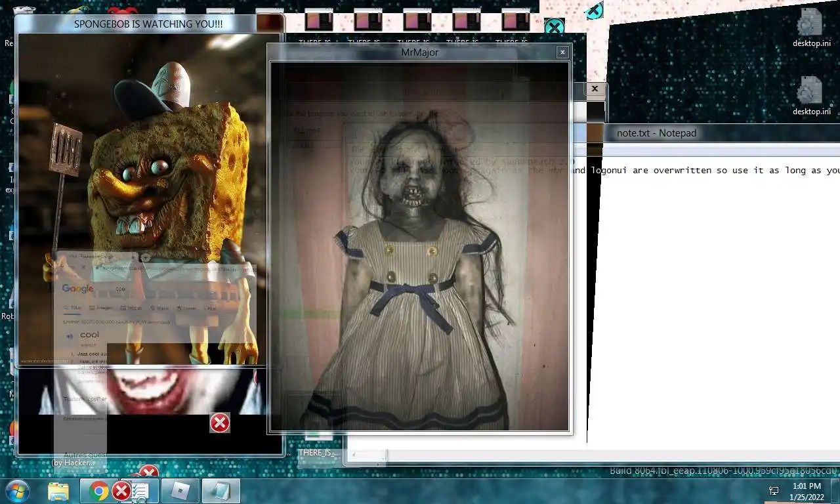Click the network icon in the system tray

point(774,490)
